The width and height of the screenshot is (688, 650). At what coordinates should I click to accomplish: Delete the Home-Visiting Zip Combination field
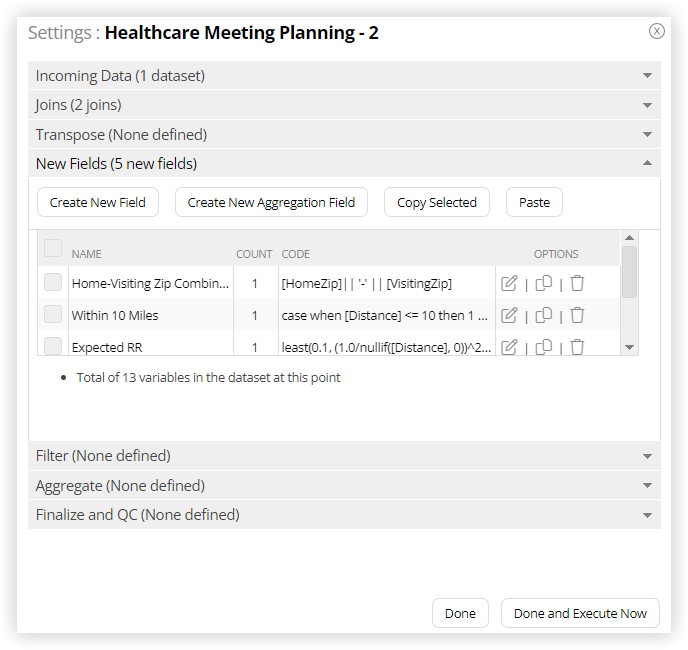(x=577, y=283)
